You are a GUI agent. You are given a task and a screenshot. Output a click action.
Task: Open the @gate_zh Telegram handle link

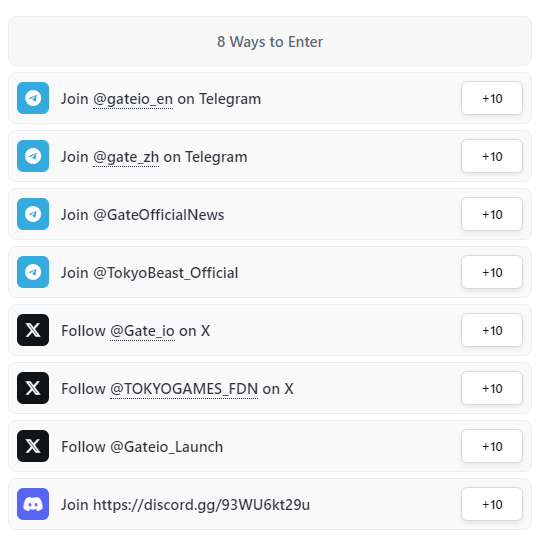(126, 157)
